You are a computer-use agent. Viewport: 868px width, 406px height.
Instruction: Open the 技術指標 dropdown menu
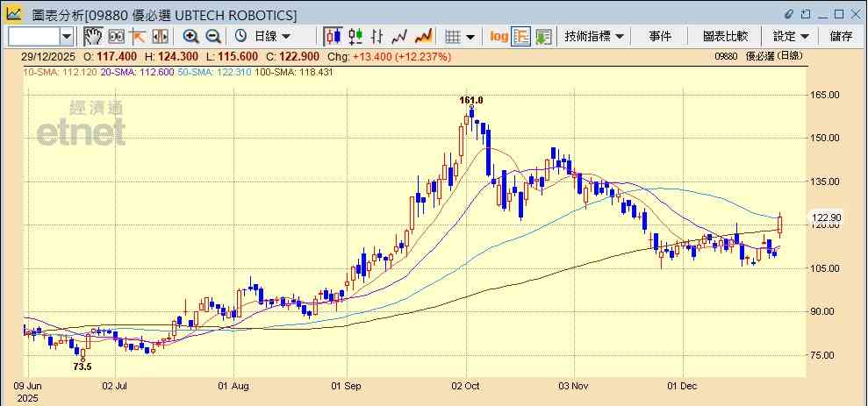(594, 37)
